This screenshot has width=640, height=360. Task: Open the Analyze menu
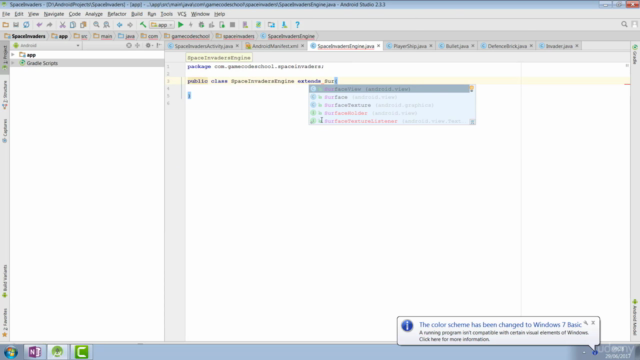[x=93, y=14]
